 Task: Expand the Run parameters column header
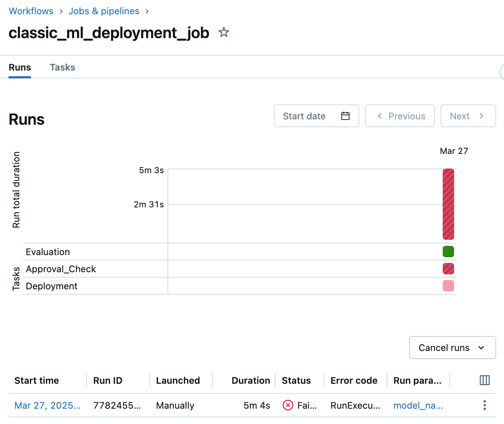[x=418, y=380]
